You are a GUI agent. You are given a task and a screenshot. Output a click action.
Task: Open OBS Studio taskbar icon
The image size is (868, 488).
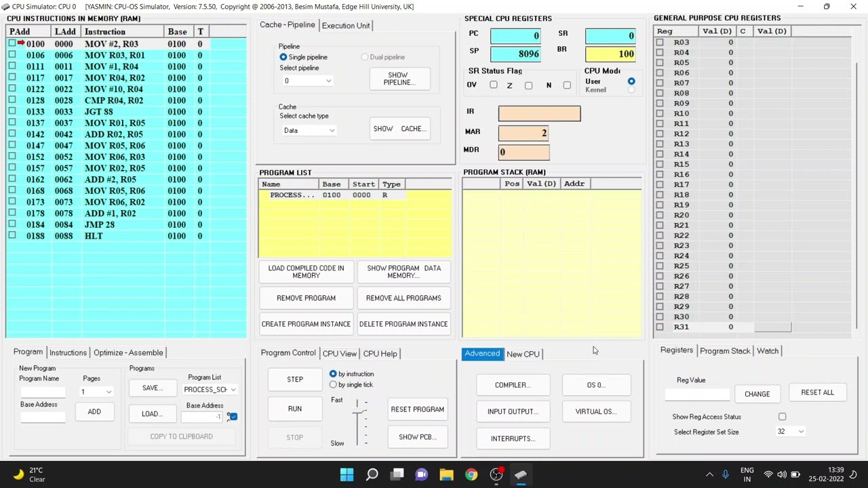[496, 474]
